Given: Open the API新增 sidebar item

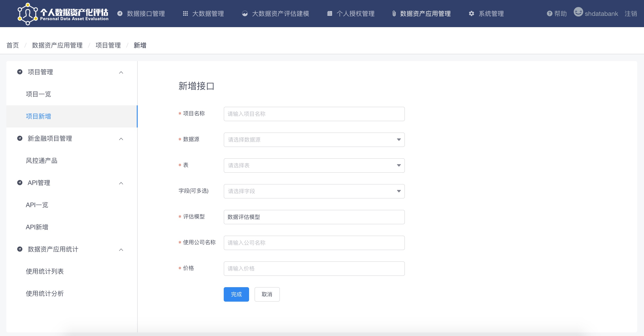Looking at the screenshot, I should (37, 227).
